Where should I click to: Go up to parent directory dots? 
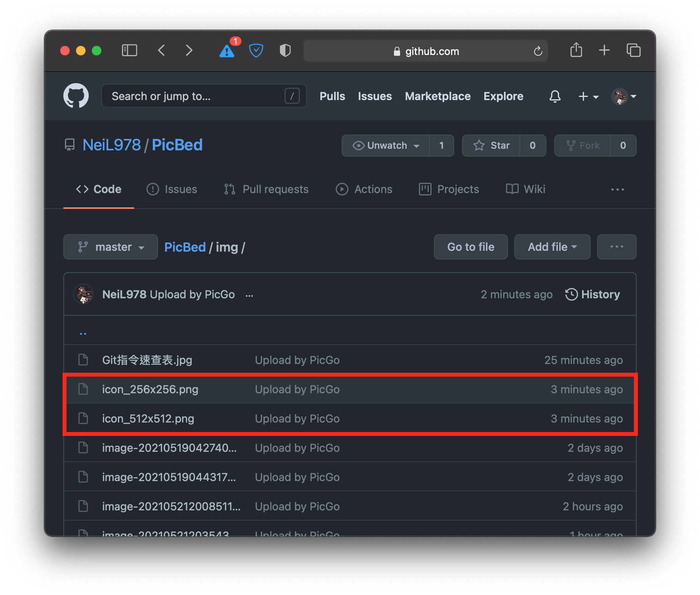[83, 333]
